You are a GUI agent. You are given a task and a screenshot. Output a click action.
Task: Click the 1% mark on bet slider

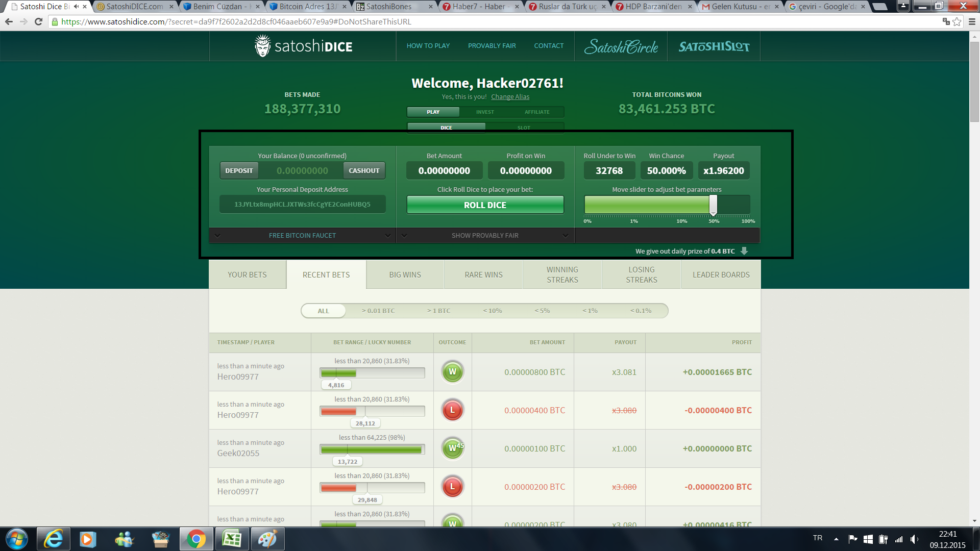(633, 221)
